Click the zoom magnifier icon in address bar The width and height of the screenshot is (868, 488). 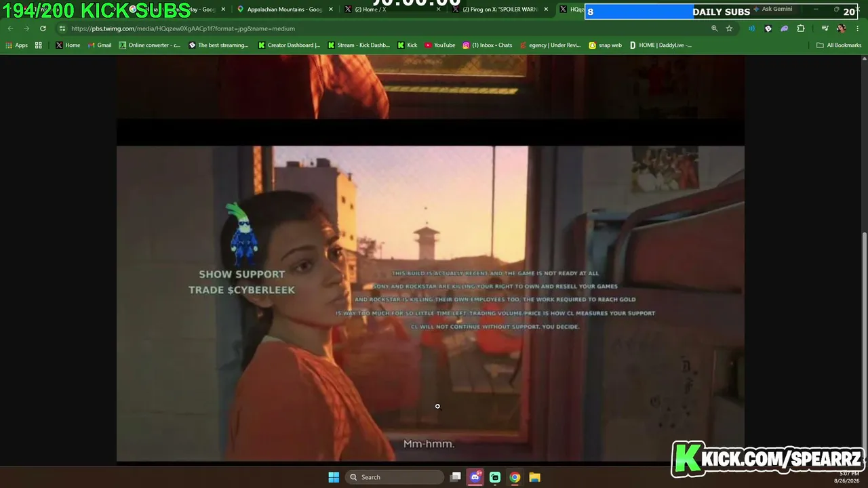tap(714, 28)
